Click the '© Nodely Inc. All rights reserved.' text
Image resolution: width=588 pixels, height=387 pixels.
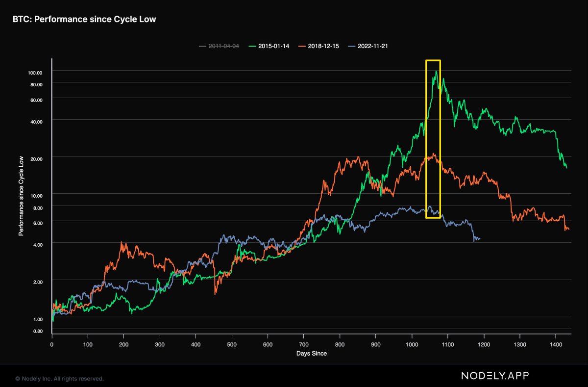[59, 379]
